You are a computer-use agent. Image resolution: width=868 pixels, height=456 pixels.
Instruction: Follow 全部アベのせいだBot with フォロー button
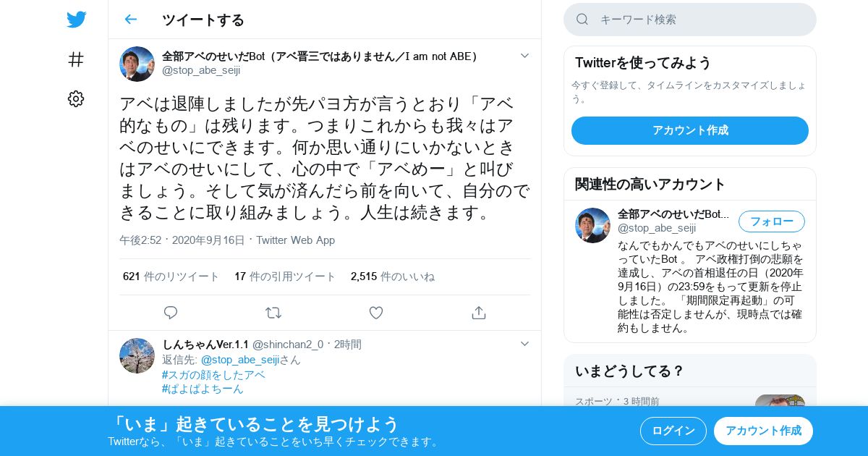pyautogui.click(x=772, y=221)
